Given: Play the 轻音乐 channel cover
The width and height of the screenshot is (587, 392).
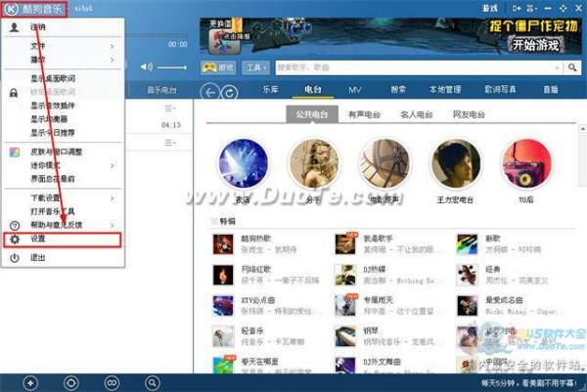Looking at the screenshot, I should pyautogui.click(x=223, y=336).
